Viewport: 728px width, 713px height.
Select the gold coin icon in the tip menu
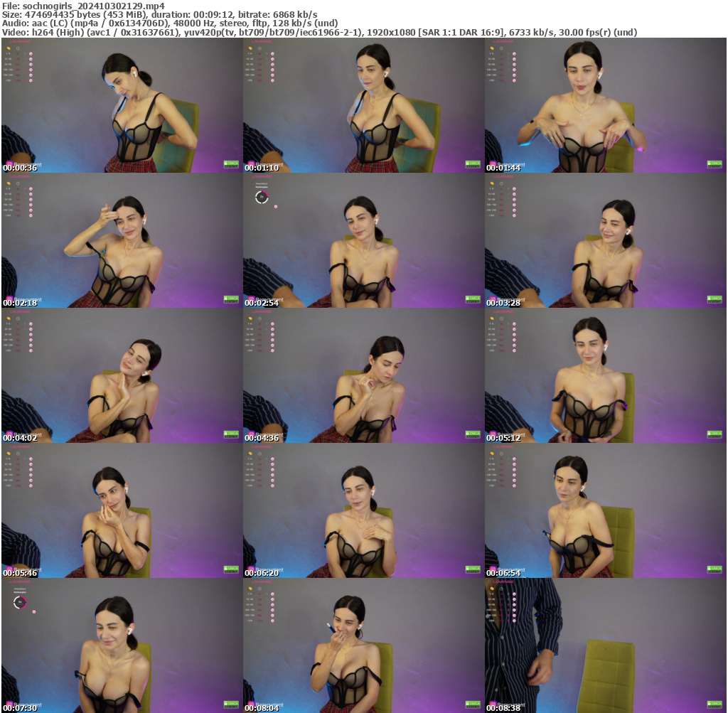point(9,48)
